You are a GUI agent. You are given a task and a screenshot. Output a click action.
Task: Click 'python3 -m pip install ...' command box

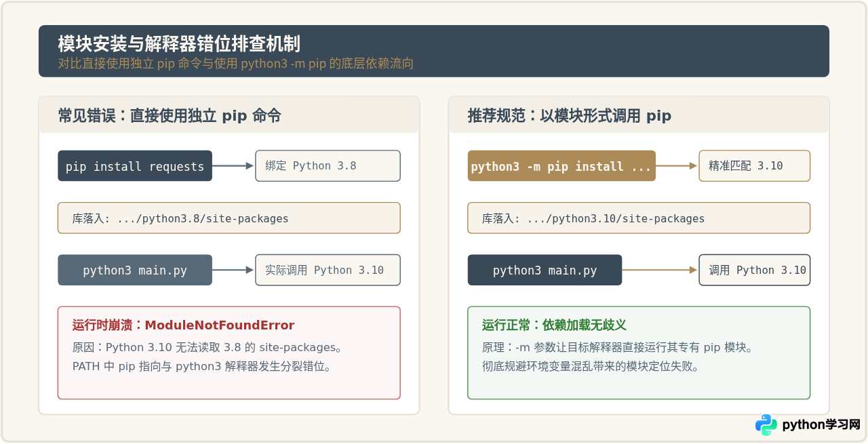pos(561,166)
